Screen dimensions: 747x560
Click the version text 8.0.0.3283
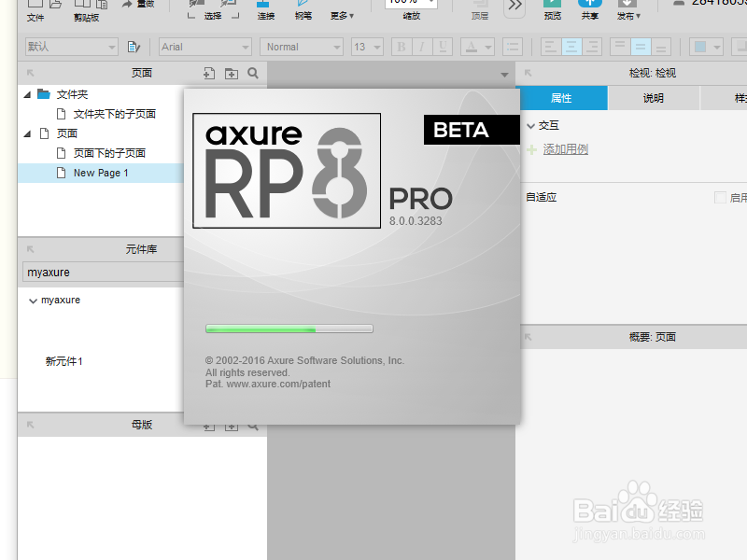pyautogui.click(x=416, y=221)
